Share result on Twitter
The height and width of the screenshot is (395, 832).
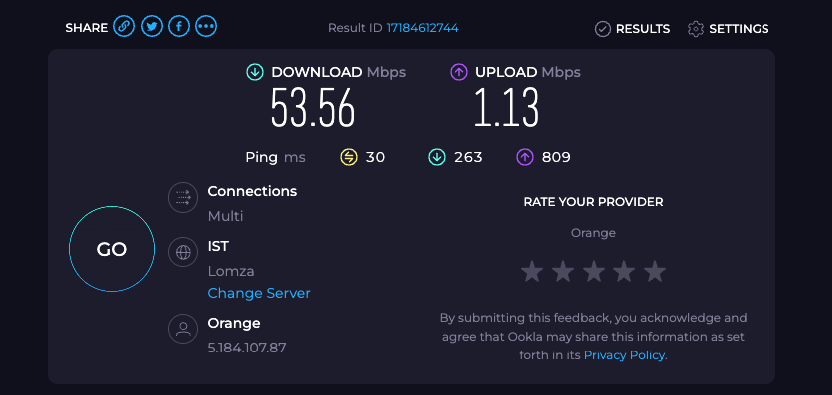click(152, 27)
